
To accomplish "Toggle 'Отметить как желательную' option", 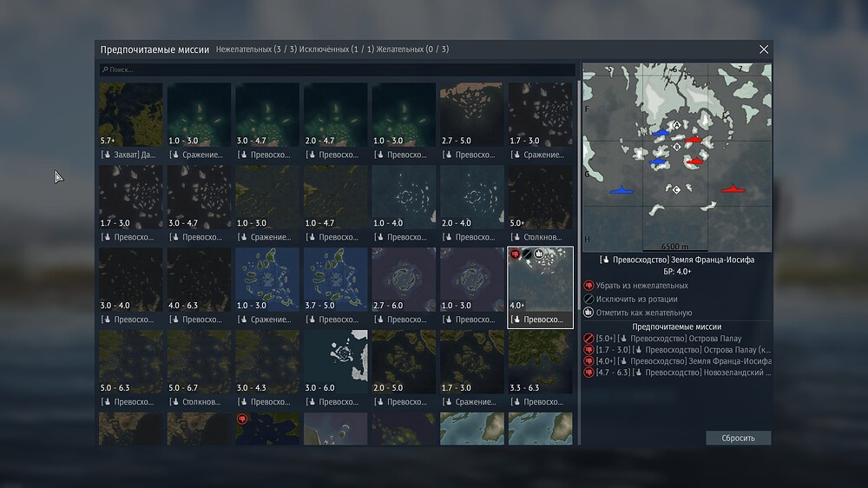I will pos(643,313).
